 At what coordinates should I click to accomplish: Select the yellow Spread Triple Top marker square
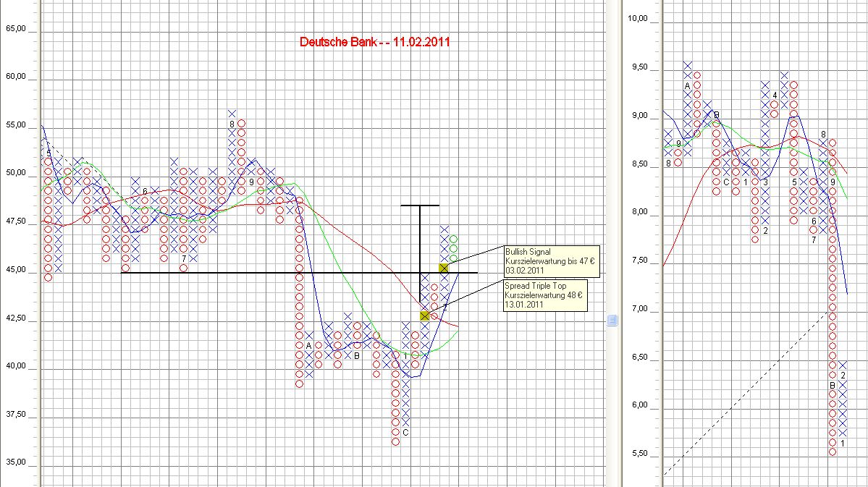[x=425, y=316]
